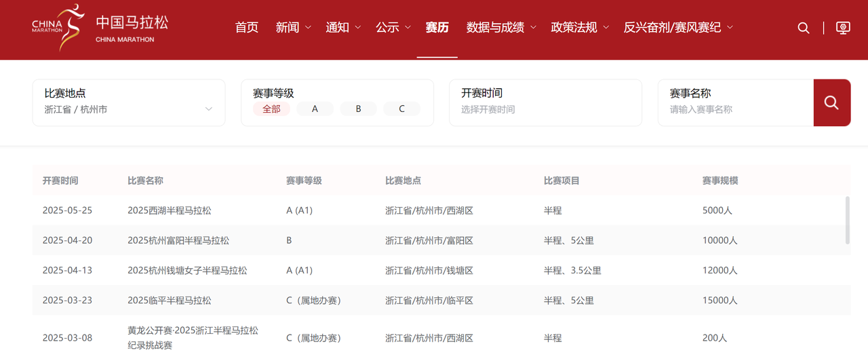Select 全部 event level filter
This screenshot has width=868, height=359.
pos(271,109)
